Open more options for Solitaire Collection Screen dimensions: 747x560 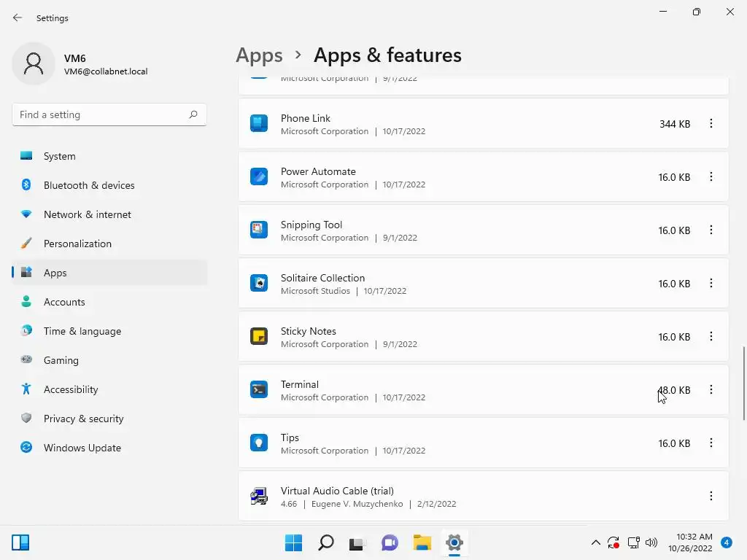(x=711, y=284)
